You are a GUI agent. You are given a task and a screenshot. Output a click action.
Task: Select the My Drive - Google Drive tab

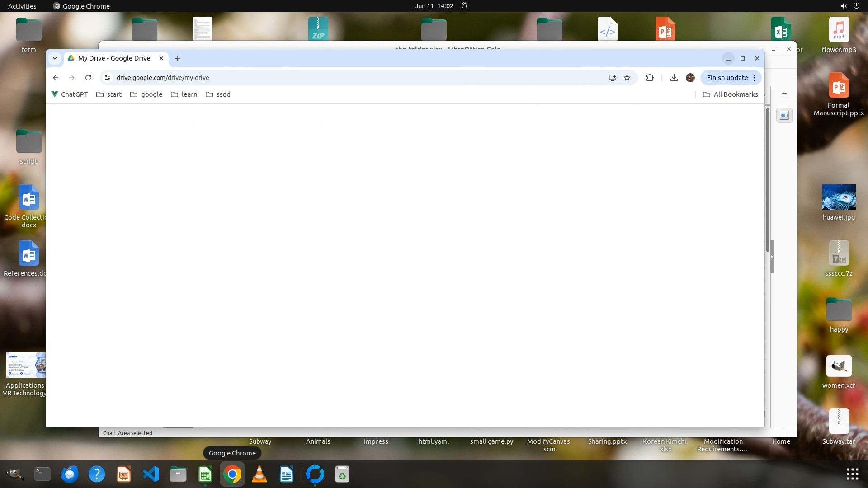[x=114, y=58]
